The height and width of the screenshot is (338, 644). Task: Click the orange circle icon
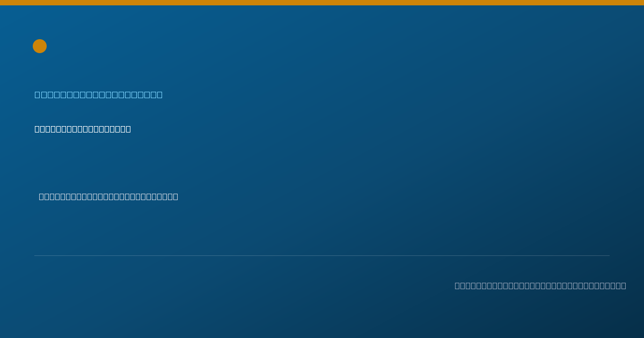coord(40,46)
